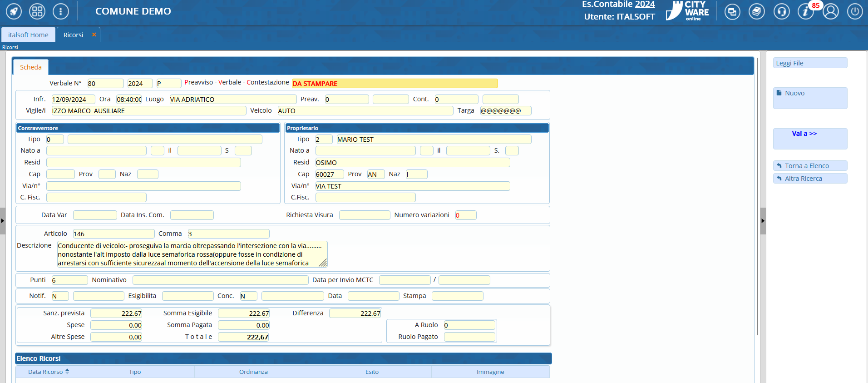Click the Leggi File button
Screen dimensions: 868x383
(x=810, y=63)
